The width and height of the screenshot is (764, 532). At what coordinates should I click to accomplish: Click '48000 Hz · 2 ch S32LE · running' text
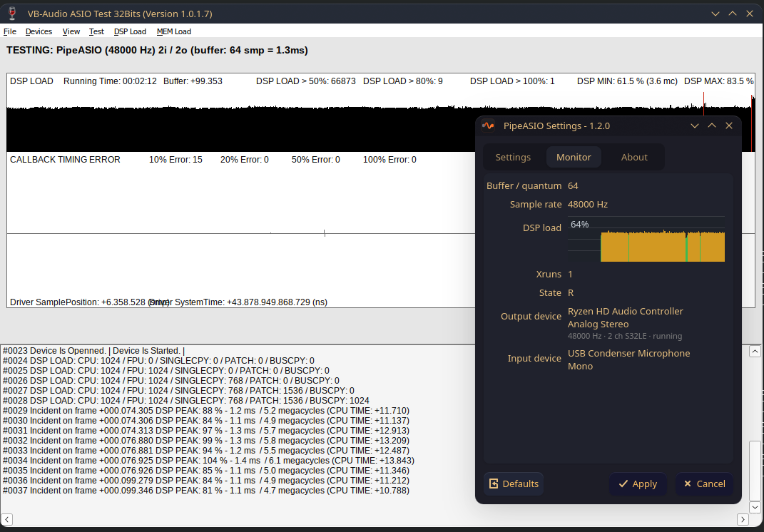coord(625,336)
